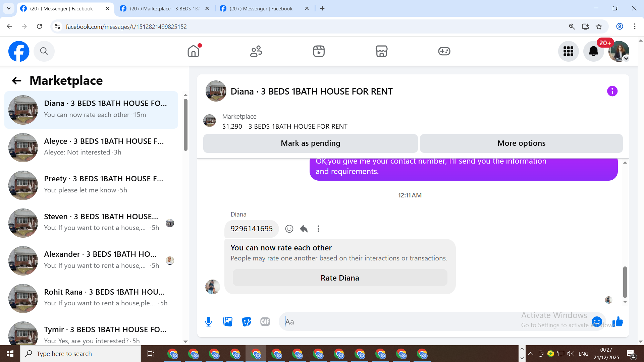This screenshot has width=644, height=362.
Task: Click the Rate Diana button
Action: pyautogui.click(x=340, y=278)
